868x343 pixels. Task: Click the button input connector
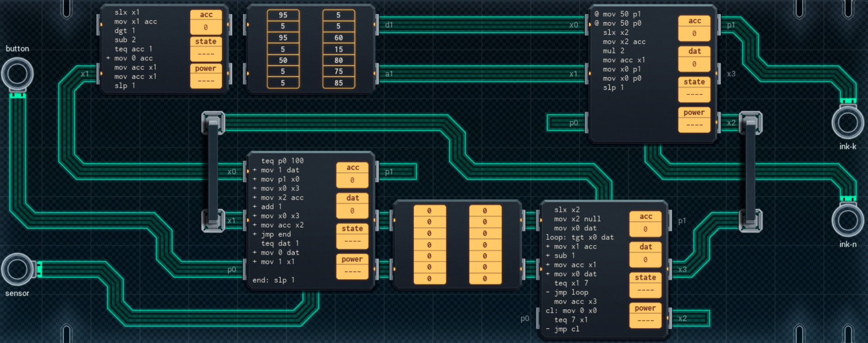coord(17,74)
